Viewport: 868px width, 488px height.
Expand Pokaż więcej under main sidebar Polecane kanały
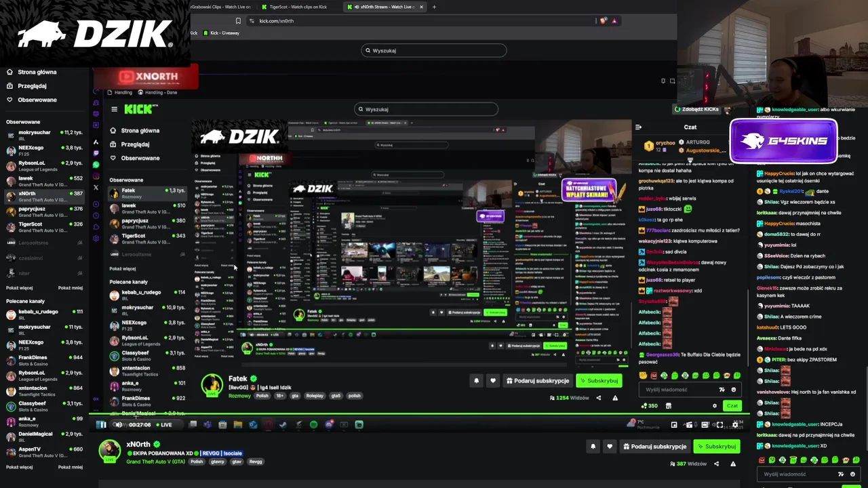pos(19,467)
